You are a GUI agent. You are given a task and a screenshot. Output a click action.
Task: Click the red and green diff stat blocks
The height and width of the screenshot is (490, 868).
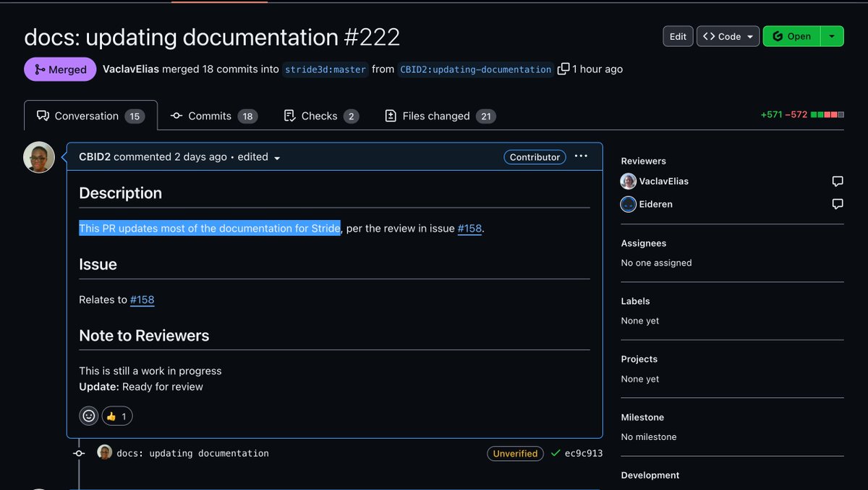827,114
